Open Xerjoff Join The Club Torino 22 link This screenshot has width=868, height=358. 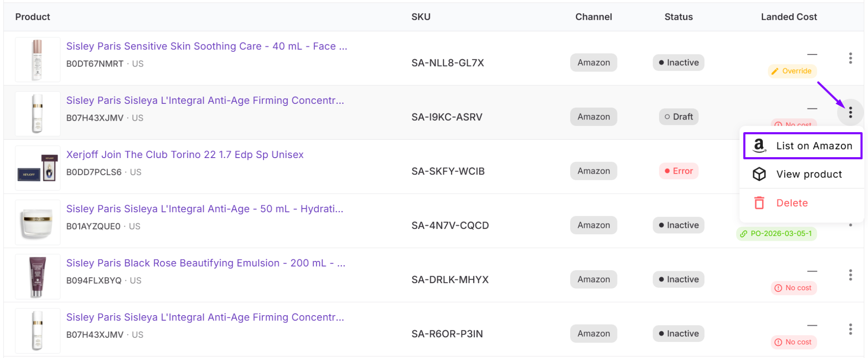click(185, 155)
